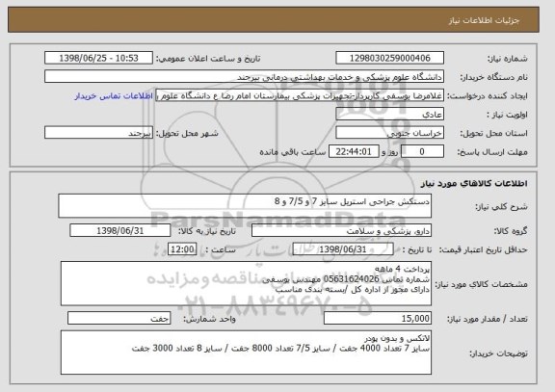Select the text لاتکس و بدون پودر

click(397, 339)
